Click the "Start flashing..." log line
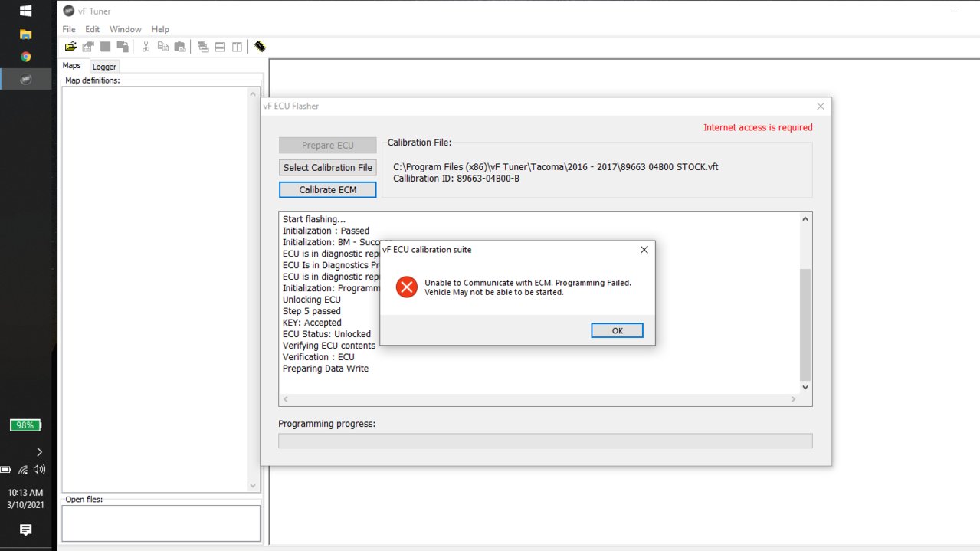This screenshot has width=980, height=551. pyautogui.click(x=314, y=219)
